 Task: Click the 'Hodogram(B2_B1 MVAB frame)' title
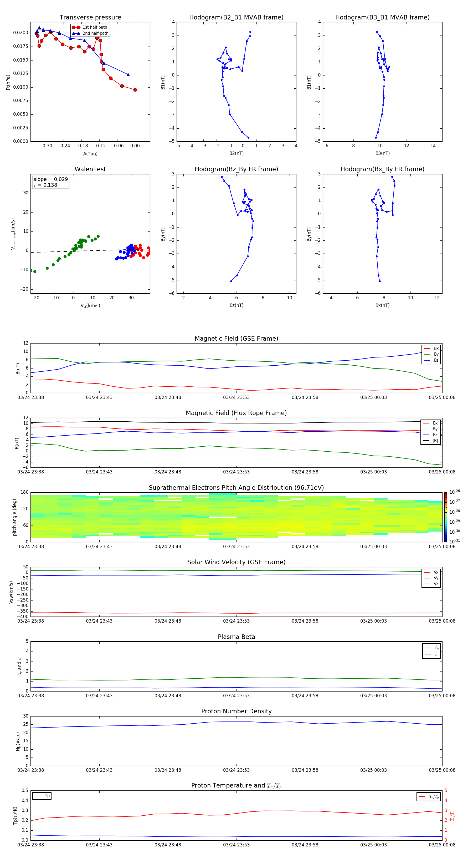pyautogui.click(x=236, y=18)
